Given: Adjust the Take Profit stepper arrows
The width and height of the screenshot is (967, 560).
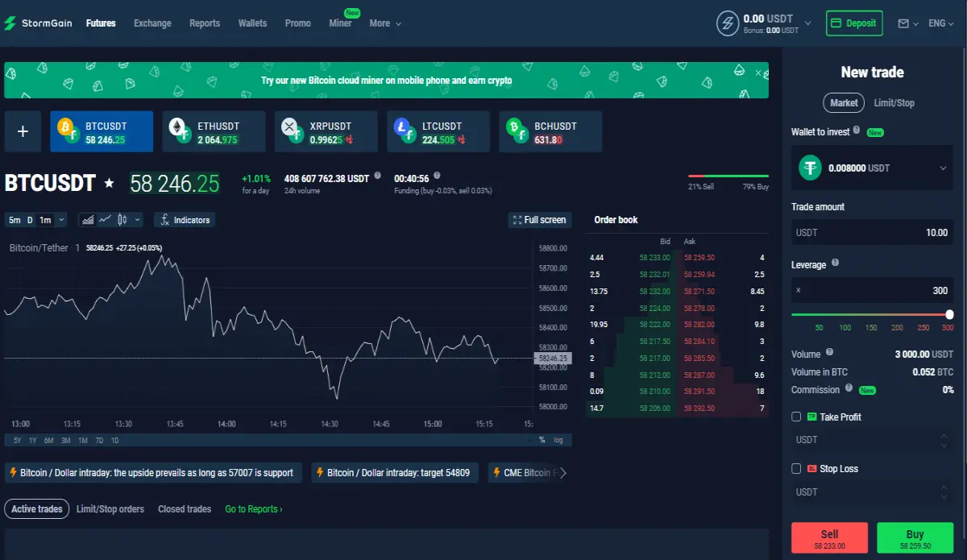Looking at the screenshot, I should click(944, 440).
